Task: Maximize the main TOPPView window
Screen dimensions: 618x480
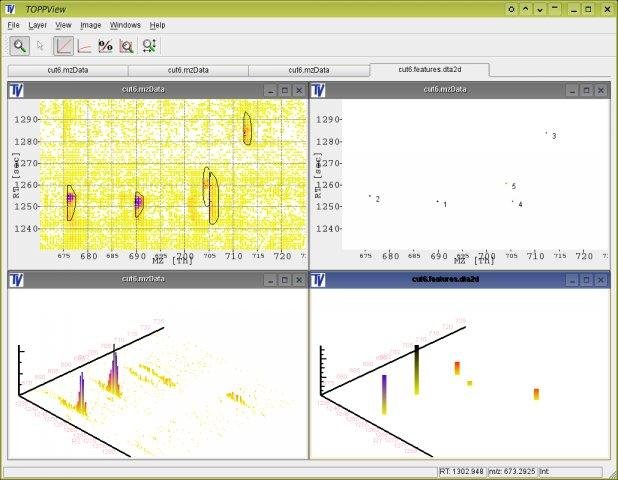Action: click(588, 9)
